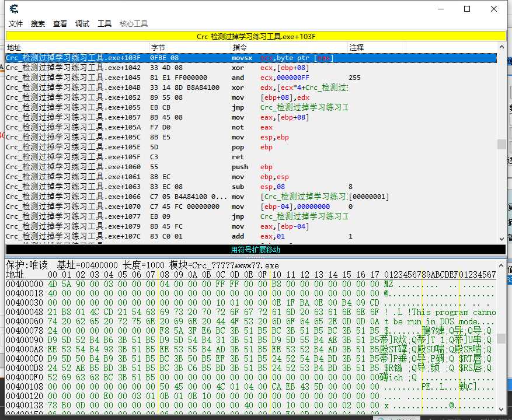Click the scroll-up arrow of disassembler
Image resolution: width=512 pixels, height=420 pixels.
(x=502, y=47)
